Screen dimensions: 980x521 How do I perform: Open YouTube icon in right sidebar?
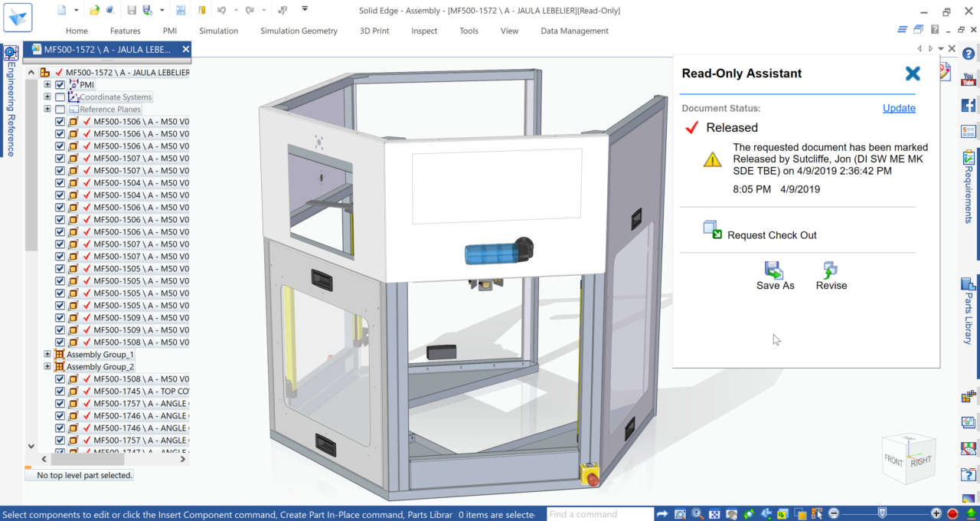(969, 80)
